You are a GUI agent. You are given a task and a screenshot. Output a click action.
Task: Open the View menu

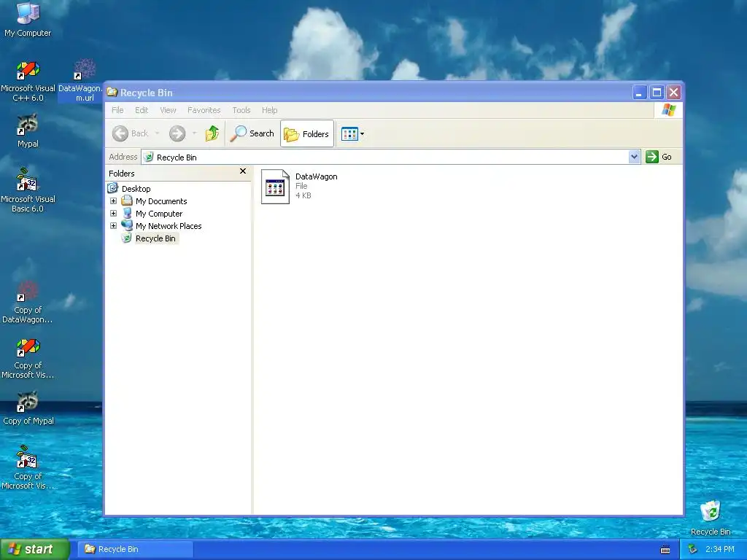(168, 110)
